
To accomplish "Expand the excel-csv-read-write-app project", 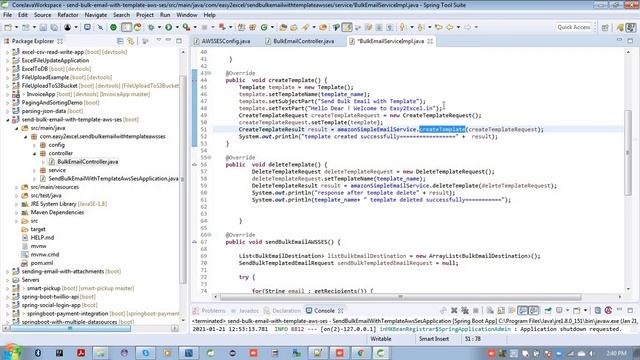I will 7,52.
